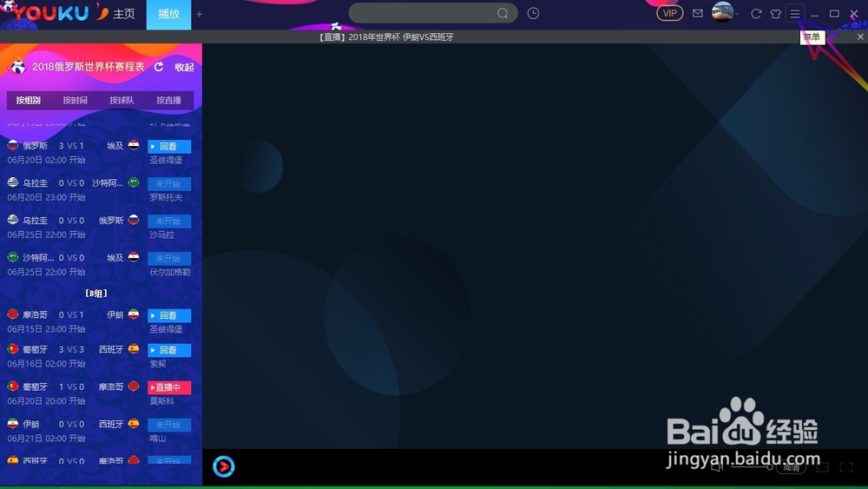Close the video title bar with X
This screenshot has height=489, width=868.
[x=860, y=36]
